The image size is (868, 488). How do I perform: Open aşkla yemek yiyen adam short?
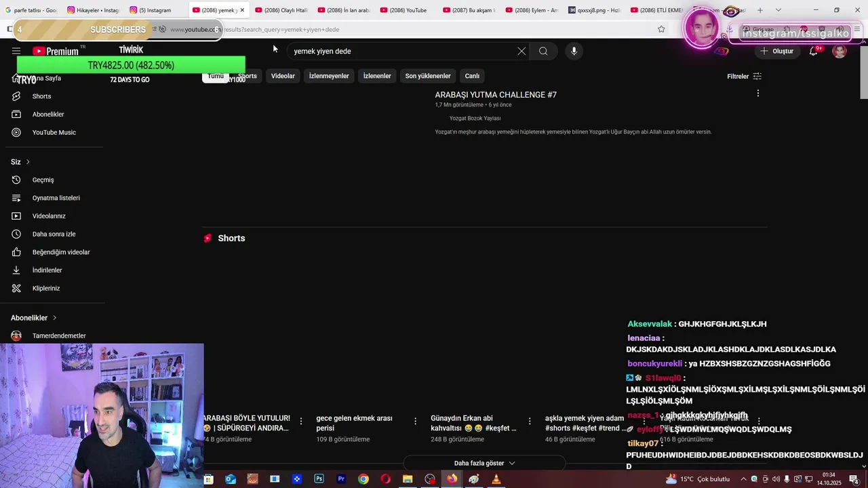pyautogui.click(x=585, y=423)
